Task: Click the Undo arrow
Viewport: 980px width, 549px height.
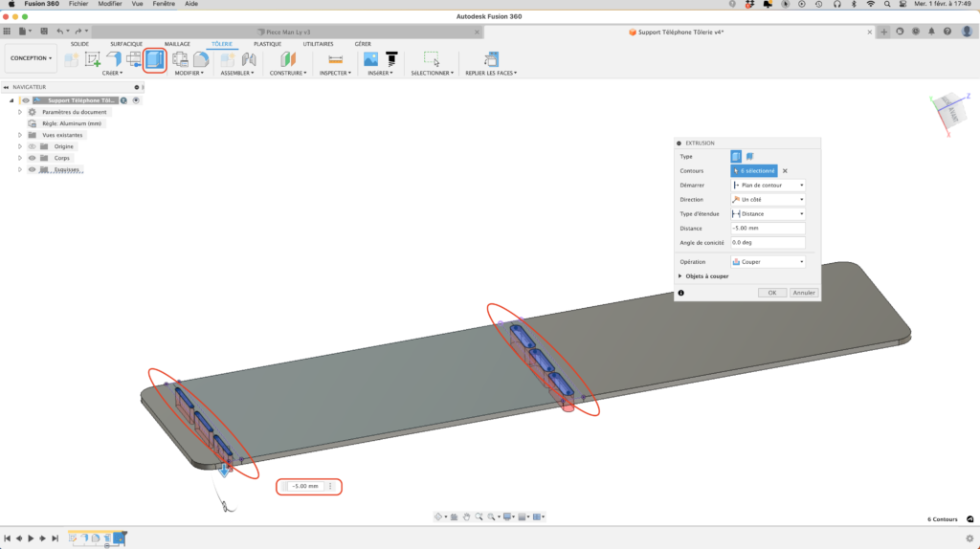Action: tap(60, 32)
